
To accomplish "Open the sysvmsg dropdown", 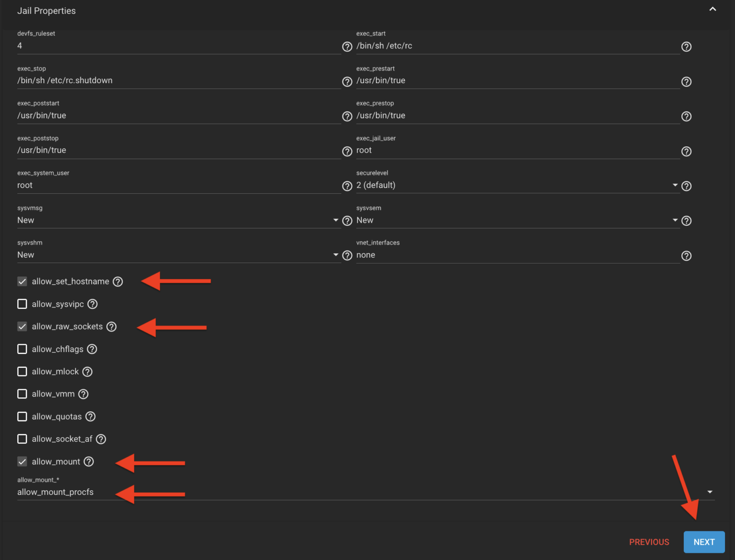I will point(335,220).
